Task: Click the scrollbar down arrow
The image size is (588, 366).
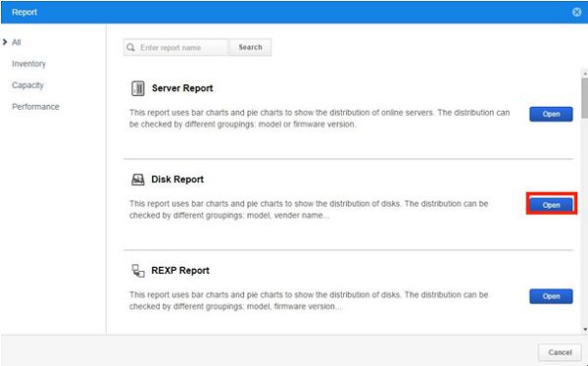Action: point(585,330)
